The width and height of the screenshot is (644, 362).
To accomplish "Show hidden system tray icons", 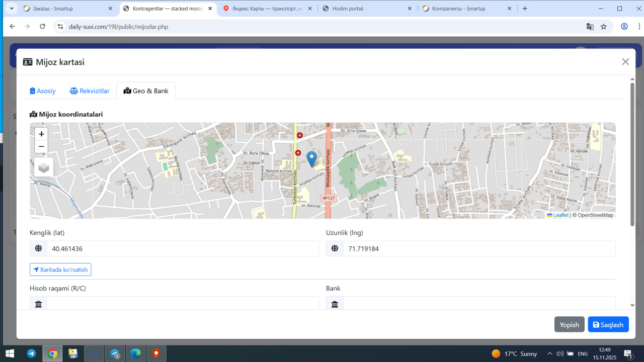I will (x=549, y=353).
